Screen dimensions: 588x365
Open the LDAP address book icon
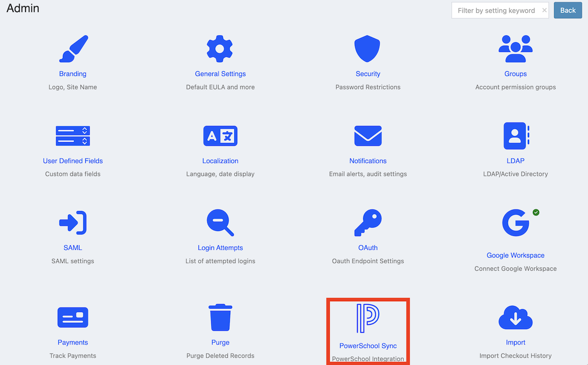[515, 136]
